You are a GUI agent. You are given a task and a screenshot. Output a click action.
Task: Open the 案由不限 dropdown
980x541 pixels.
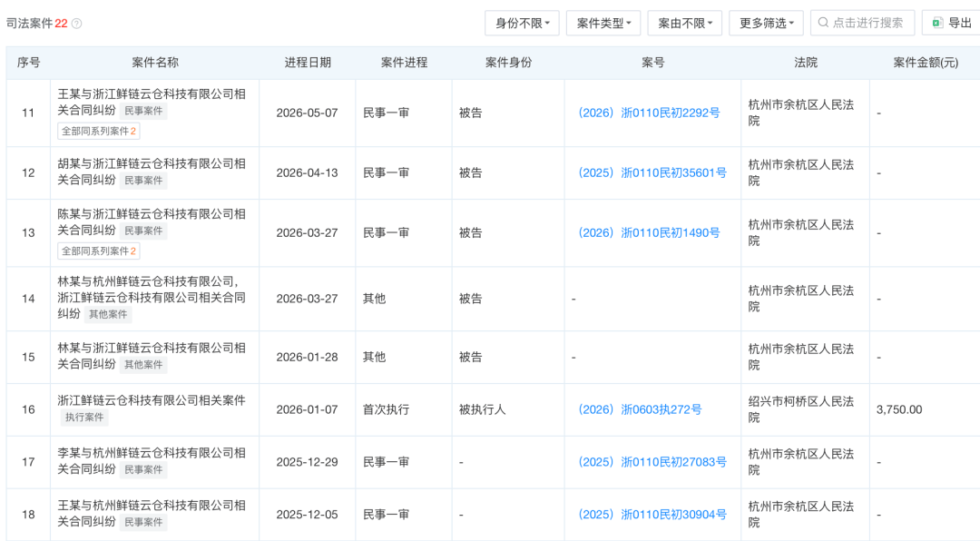(684, 23)
